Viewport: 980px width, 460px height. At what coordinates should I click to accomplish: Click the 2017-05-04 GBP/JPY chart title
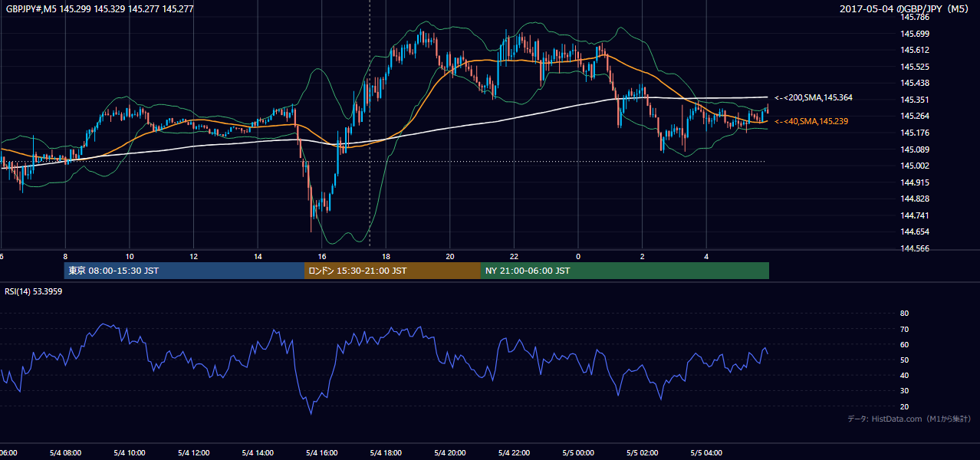tap(906, 9)
